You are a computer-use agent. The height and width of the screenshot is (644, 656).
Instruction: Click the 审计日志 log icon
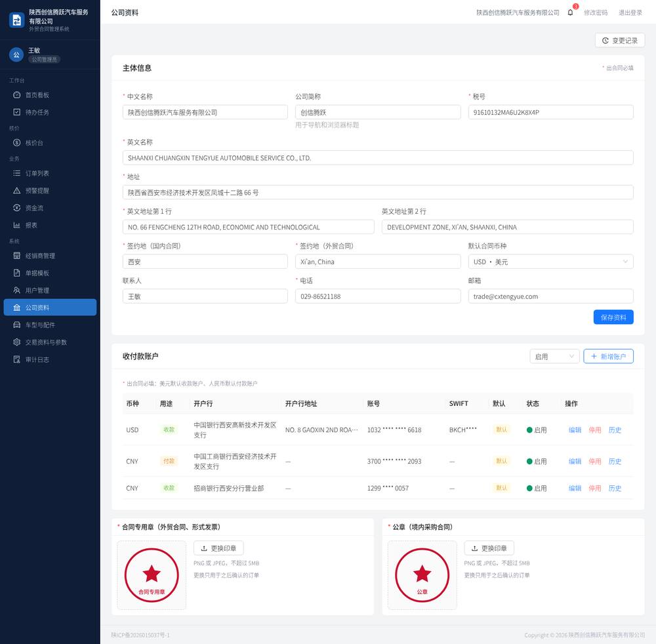point(17,359)
